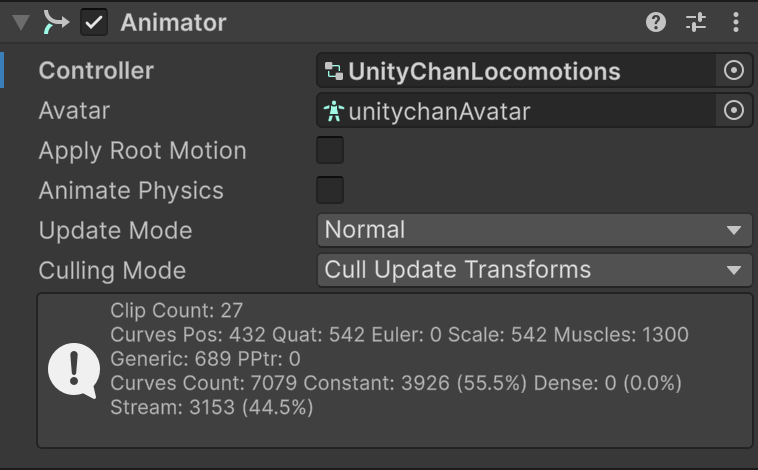Open the Animator three-dot context menu
758x470 pixels.
tap(736, 22)
